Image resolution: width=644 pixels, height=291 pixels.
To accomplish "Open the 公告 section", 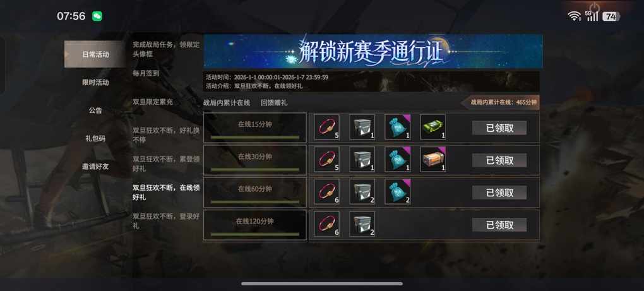I will point(95,110).
